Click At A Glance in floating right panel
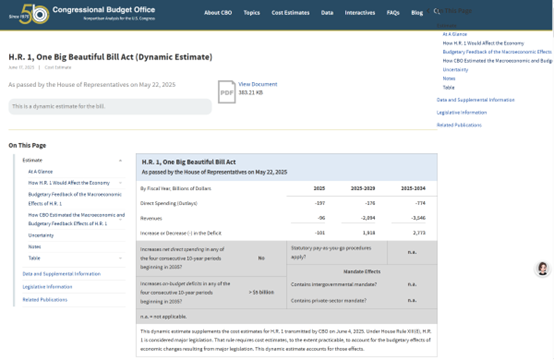The width and height of the screenshot is (554, 360). (x=455, y=34)
